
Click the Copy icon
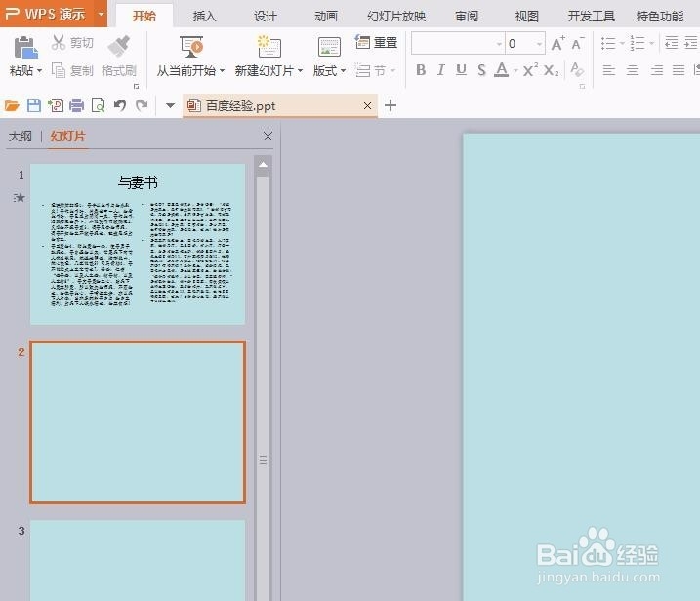click(x=59, y=70)
